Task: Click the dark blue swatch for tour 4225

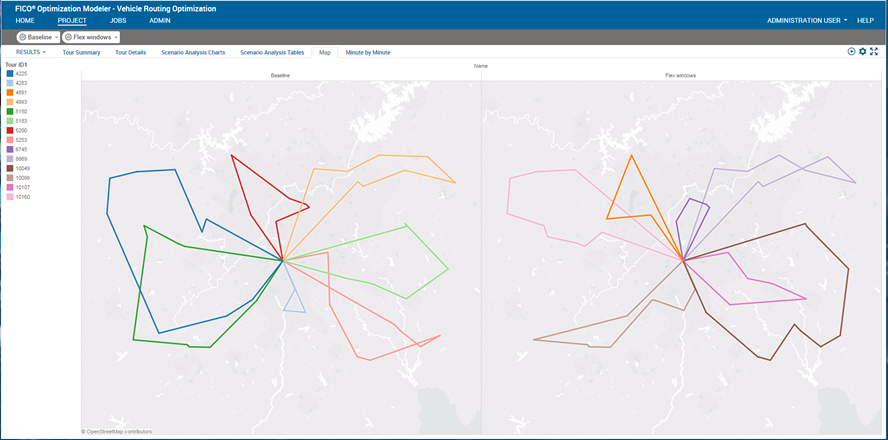Action: coord(10,73)
